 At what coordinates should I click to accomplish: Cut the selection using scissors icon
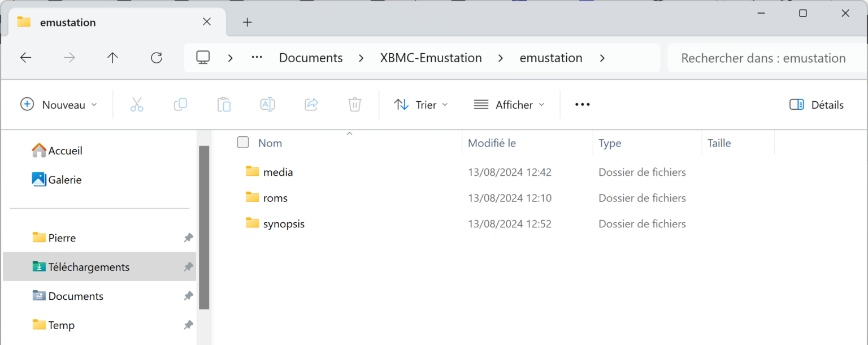137,104
